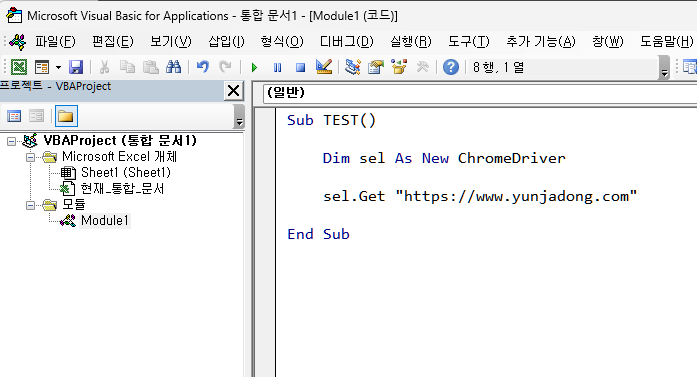697x377 pixels.
Task: Toggle Folders view in project pane
Action: (66, 116)
